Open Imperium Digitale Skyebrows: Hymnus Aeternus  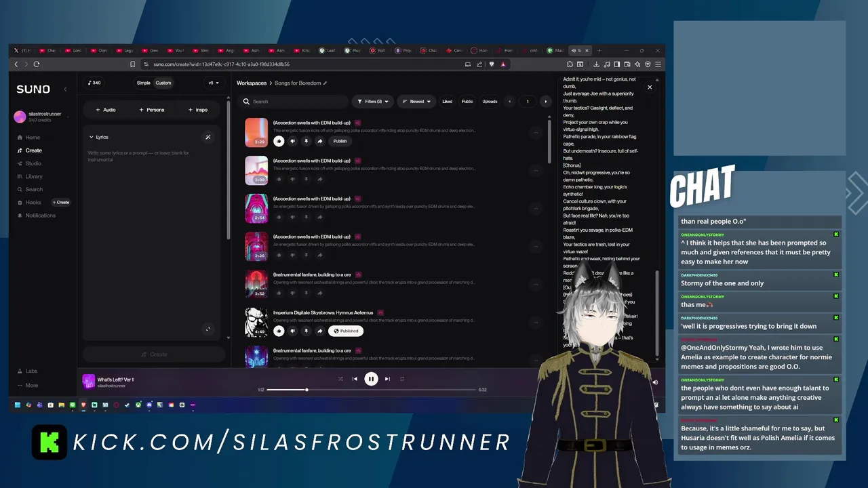(323, 312)
